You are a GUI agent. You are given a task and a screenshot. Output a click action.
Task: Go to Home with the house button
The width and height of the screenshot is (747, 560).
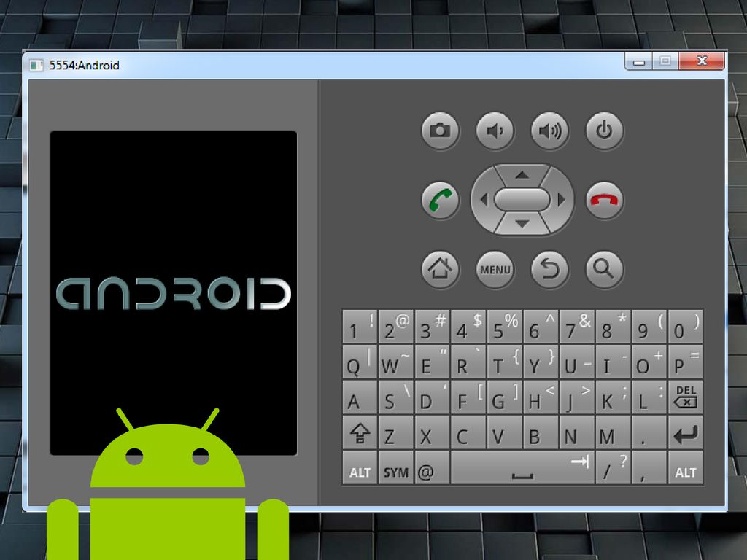(x=440, y=270)
